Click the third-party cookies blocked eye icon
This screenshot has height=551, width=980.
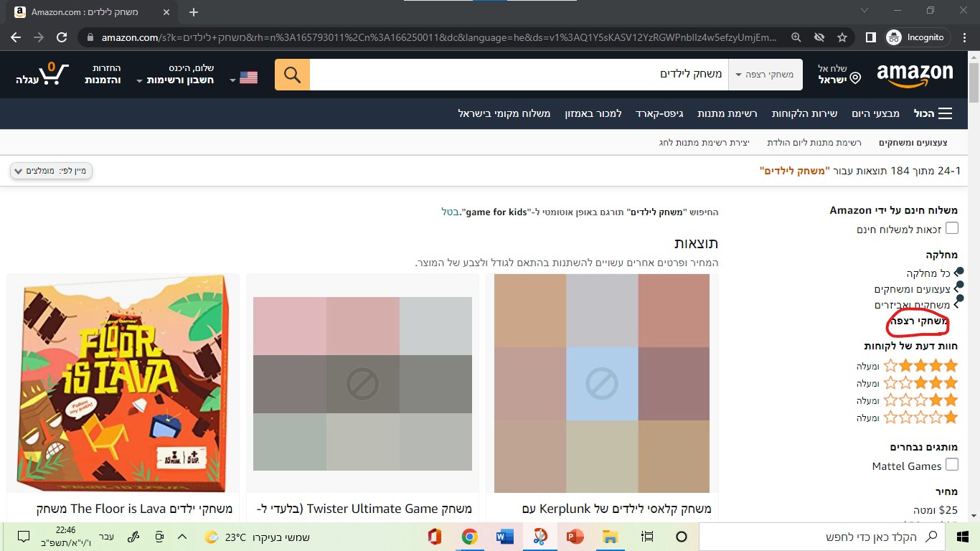click(x=819, y=37)
